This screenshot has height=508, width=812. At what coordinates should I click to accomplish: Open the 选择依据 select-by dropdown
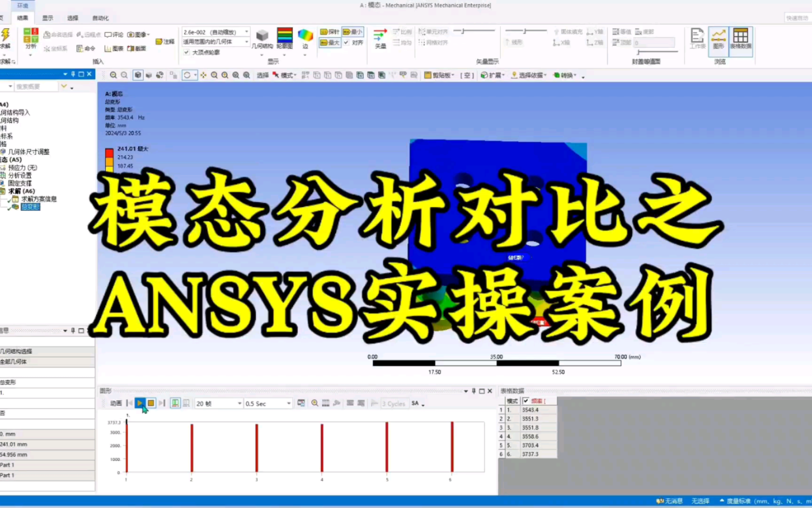click(x=529, y=75)
